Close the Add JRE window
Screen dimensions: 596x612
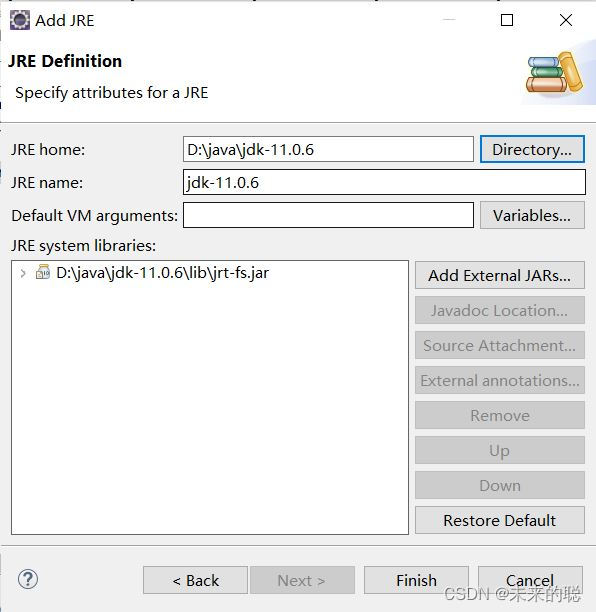566,20
